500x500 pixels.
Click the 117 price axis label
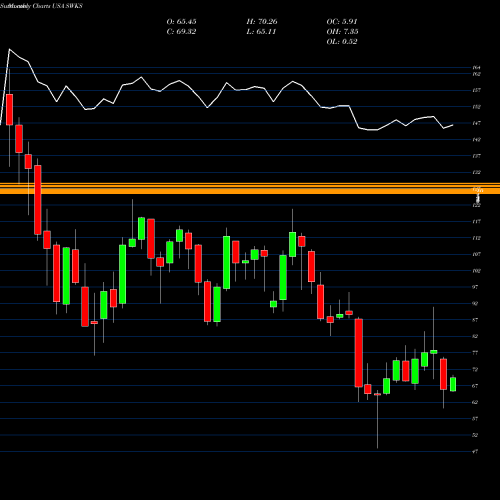click(476, 222)
